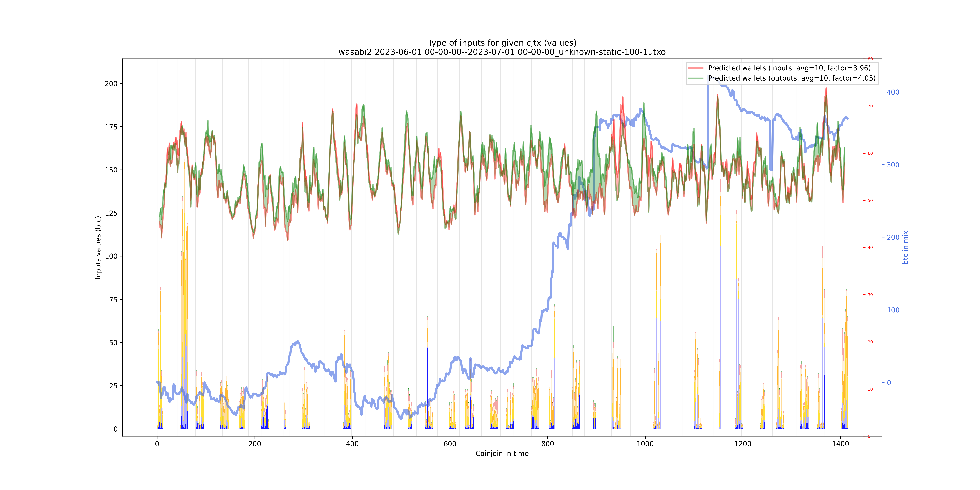The width and height of the screenshot is (980, 490).
Task: Click the x-axis tick label '1000'
Action: [645, 444]
